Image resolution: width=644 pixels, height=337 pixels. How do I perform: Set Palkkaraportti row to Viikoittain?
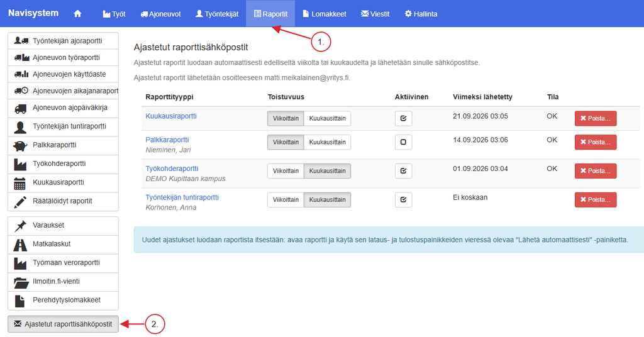(286, 142)
